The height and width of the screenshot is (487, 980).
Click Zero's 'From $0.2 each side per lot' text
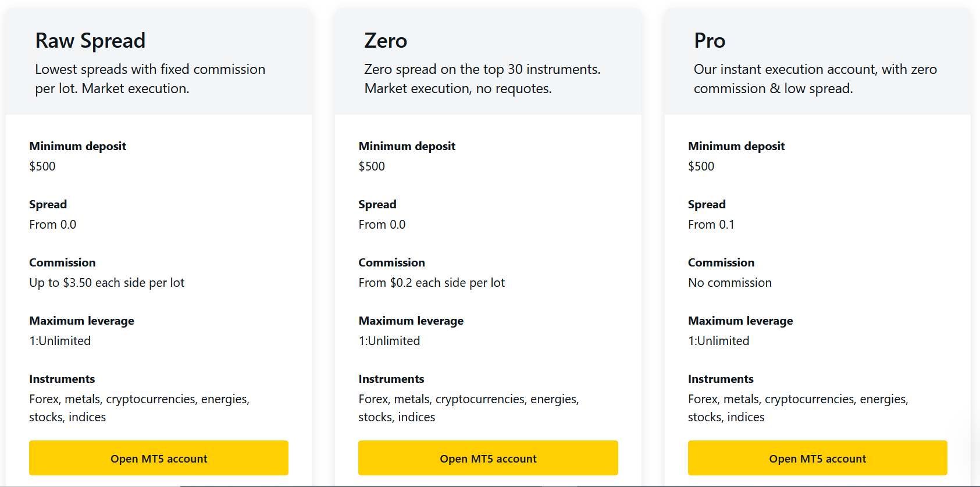point(432,283)
